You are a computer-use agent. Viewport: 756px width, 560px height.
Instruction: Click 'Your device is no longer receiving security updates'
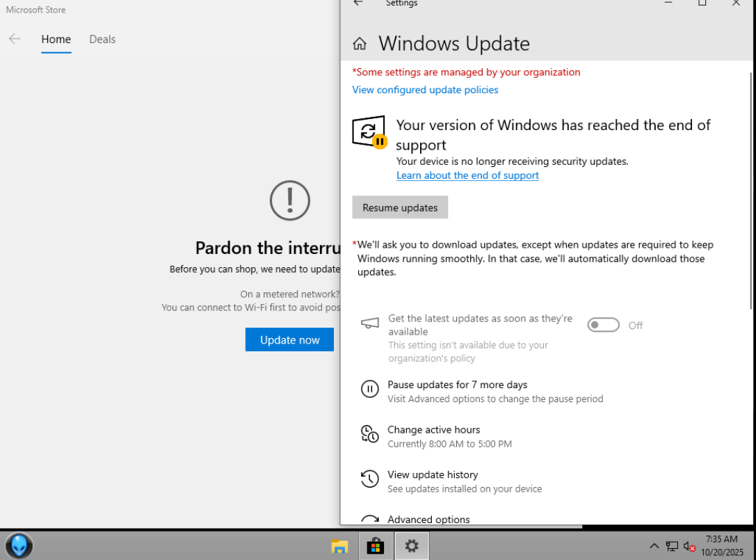click(512, 161)
